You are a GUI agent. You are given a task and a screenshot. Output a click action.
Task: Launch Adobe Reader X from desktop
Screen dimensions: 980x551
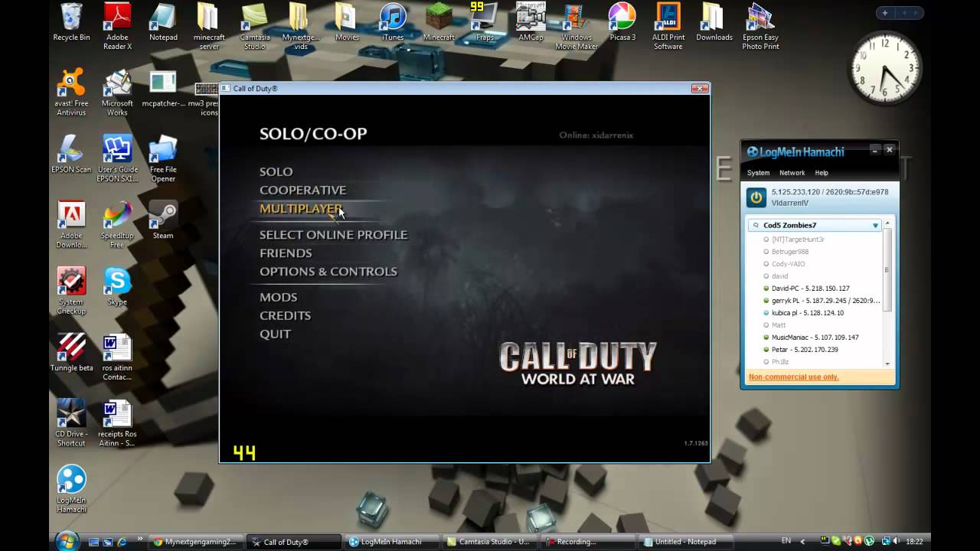(117, 28)
